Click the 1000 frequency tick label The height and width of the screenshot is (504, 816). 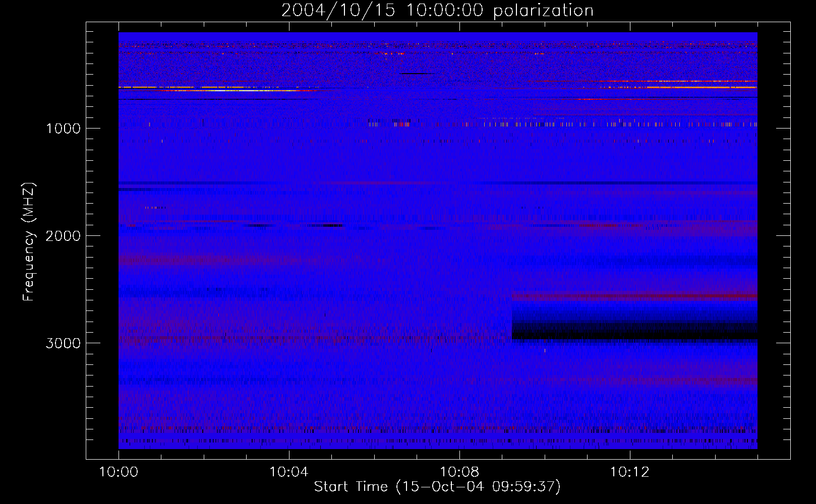coord(63,129)
